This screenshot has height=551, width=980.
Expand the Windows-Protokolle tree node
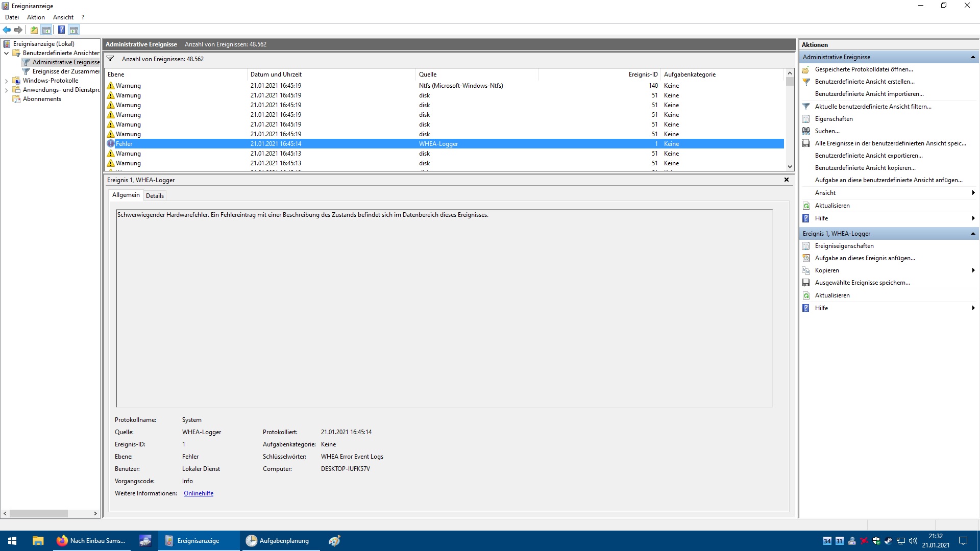point(6,81)
